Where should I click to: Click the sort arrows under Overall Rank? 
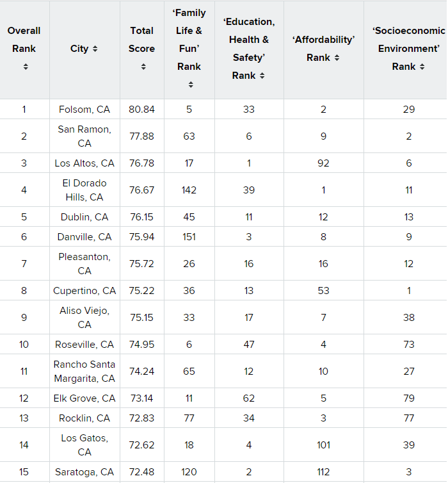pos(26,67)
